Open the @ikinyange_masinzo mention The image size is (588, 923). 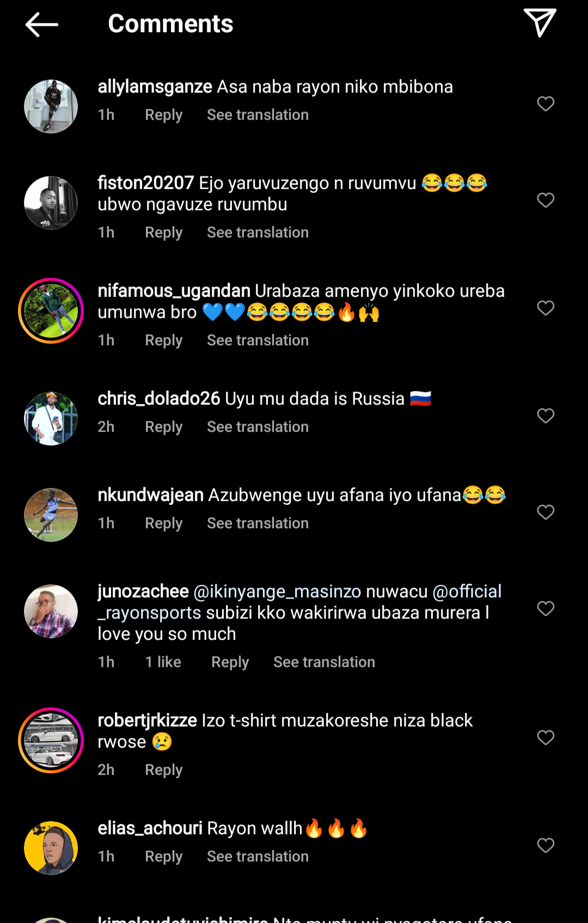pos(277,591)
